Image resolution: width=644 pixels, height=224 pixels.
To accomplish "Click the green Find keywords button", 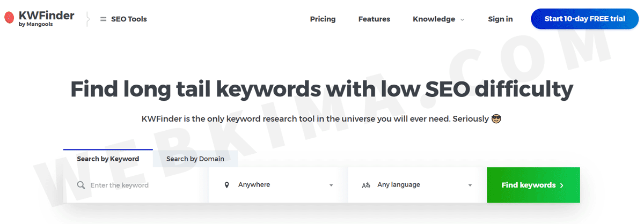I will tap(533, 185).
